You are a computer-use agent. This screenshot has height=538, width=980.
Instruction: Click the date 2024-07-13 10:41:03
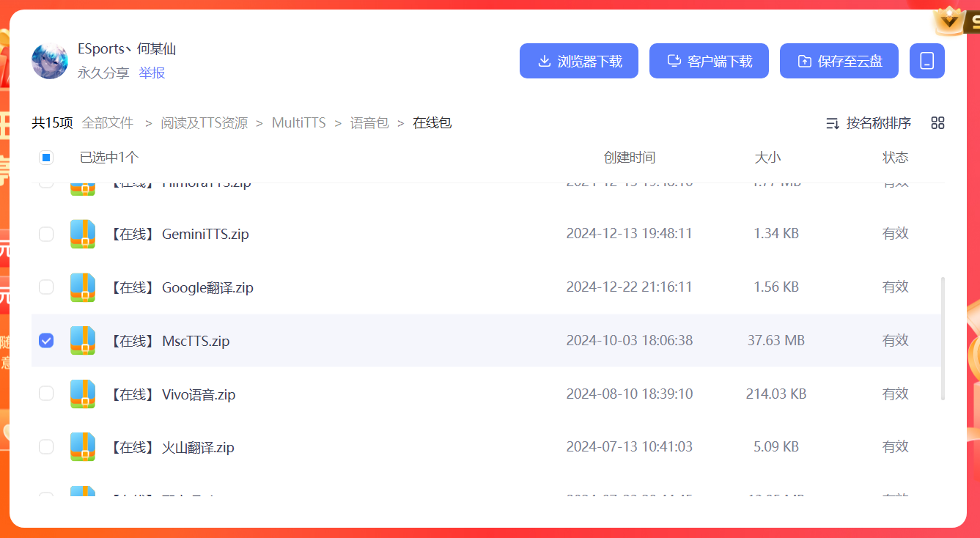(x=630, y=446)
